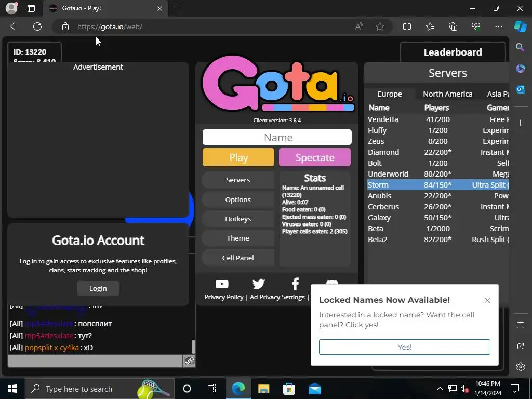532x399 pixels.
Task: Click the Login button
Action: coord(98,288)
